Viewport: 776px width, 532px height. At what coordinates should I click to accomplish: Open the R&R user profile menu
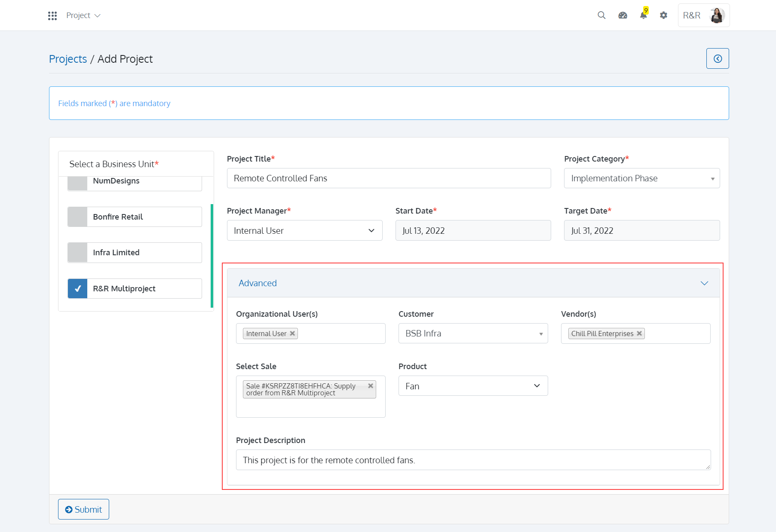pos(704,15)
